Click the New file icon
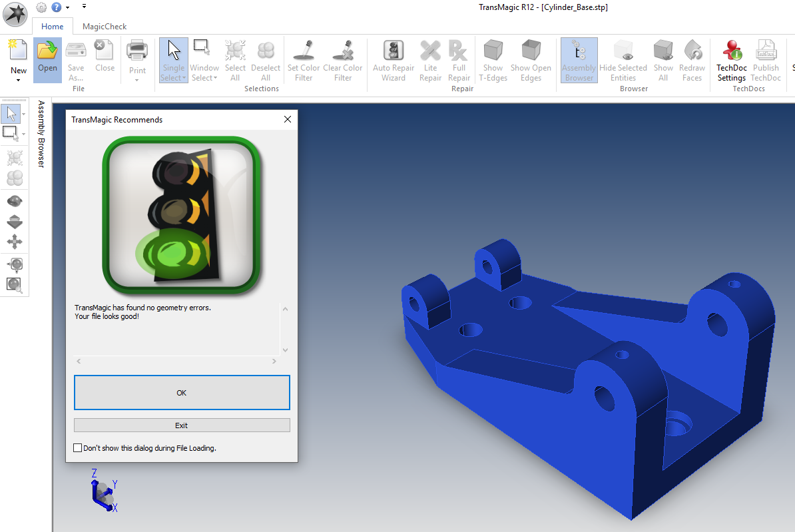Image resolution: width=795 pixels, height=532 pixels. pyautogui.click(x=18, y=51)
